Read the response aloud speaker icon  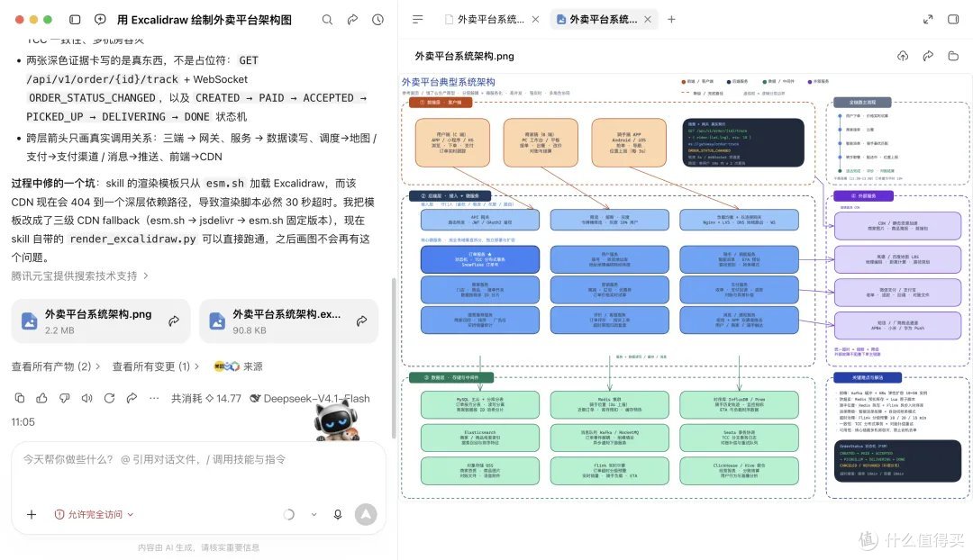tap(86, 398)
